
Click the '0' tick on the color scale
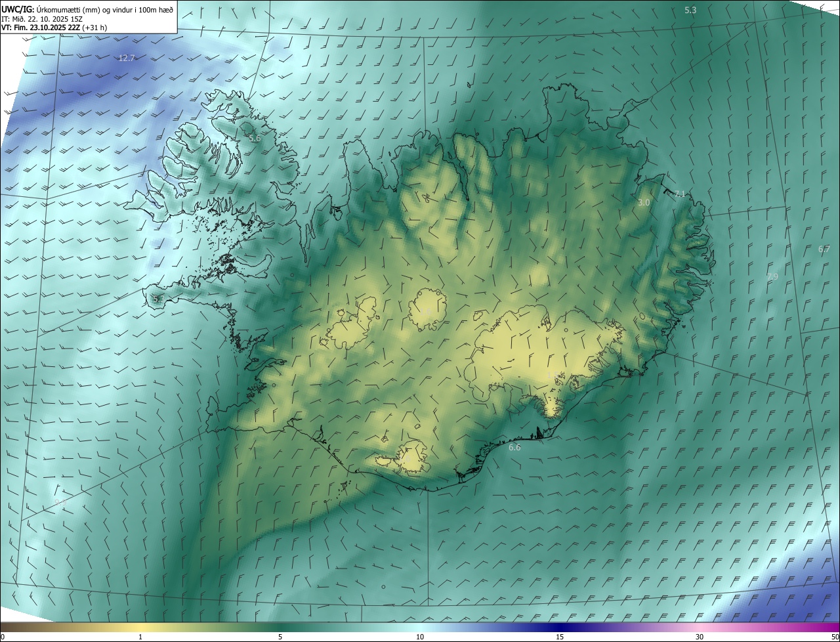pyautogui.click(x=3, y=637)
